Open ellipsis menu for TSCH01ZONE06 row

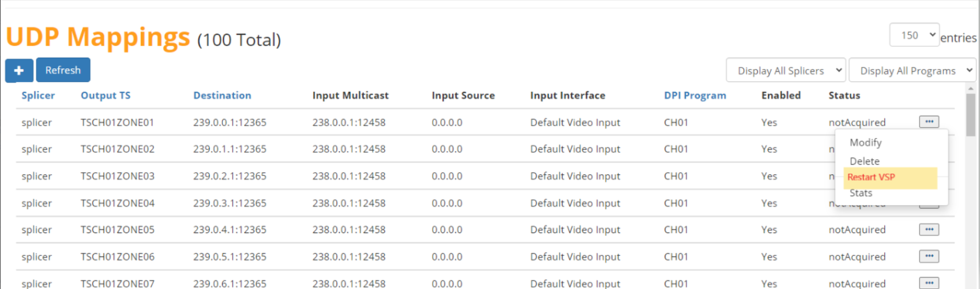click(929, 256)
